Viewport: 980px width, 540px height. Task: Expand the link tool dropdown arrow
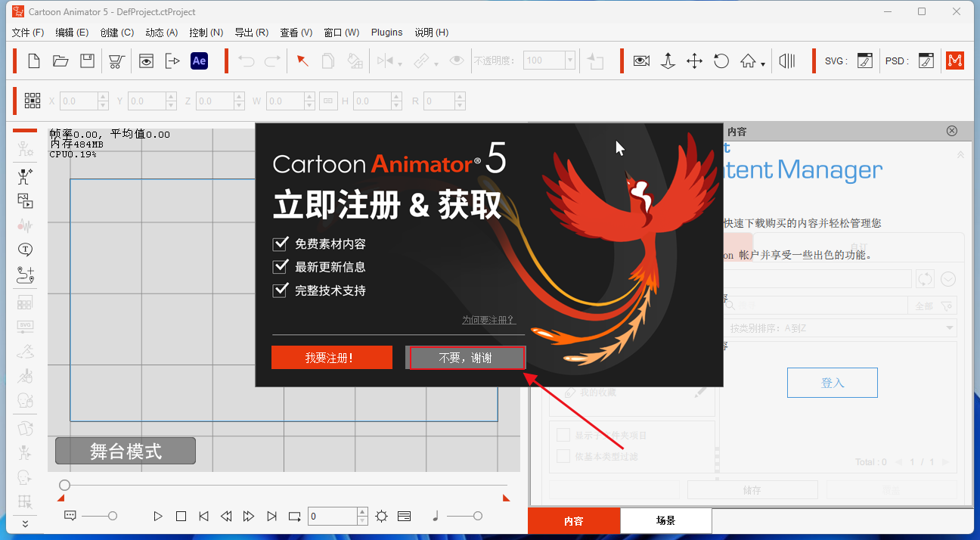click(436, 65)
